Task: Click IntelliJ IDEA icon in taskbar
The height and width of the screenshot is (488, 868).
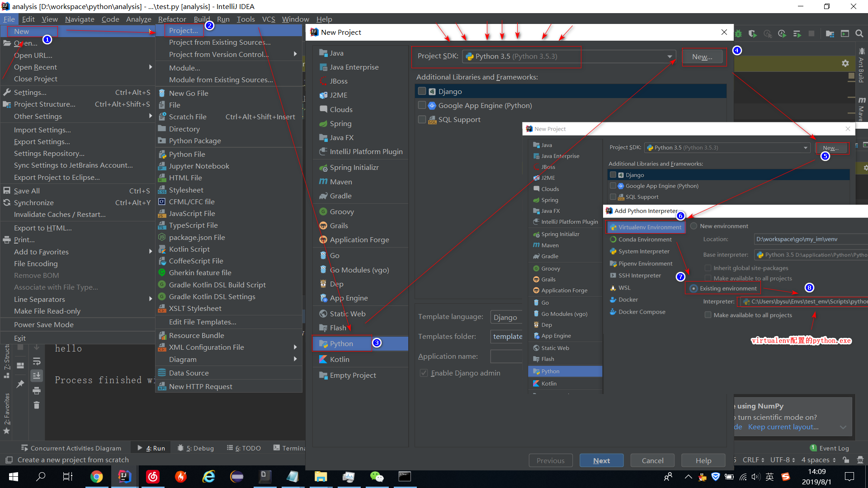Action: 124,477
